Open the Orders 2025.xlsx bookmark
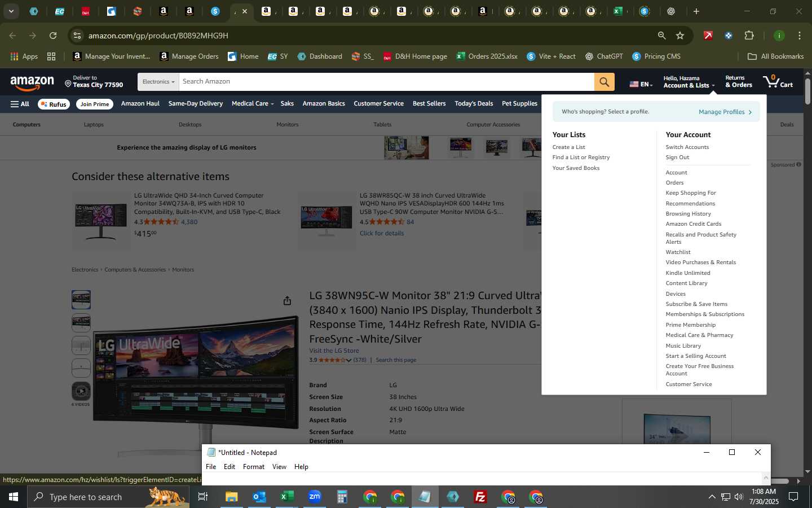The height and width of the screenshot is (508, 812). 487,56
